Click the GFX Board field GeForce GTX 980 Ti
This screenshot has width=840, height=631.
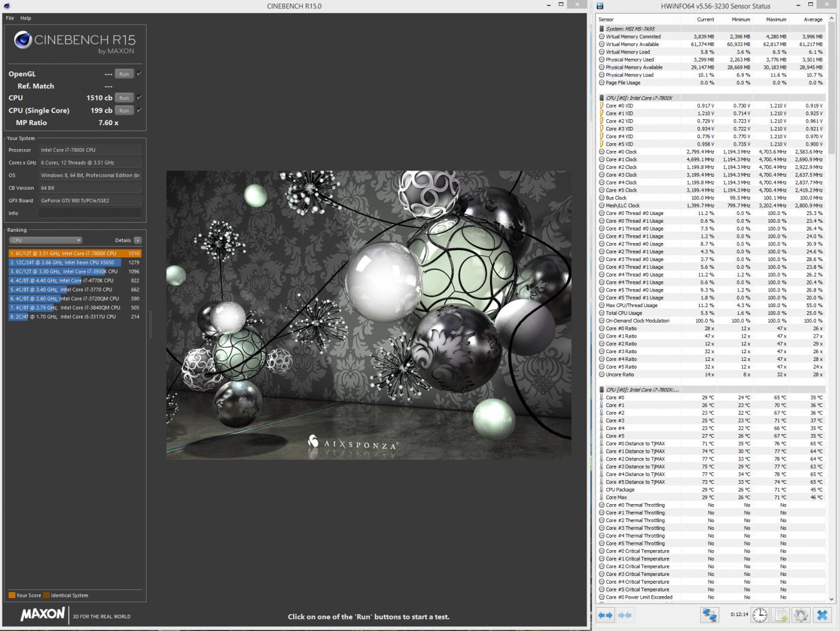coord(90,201)
